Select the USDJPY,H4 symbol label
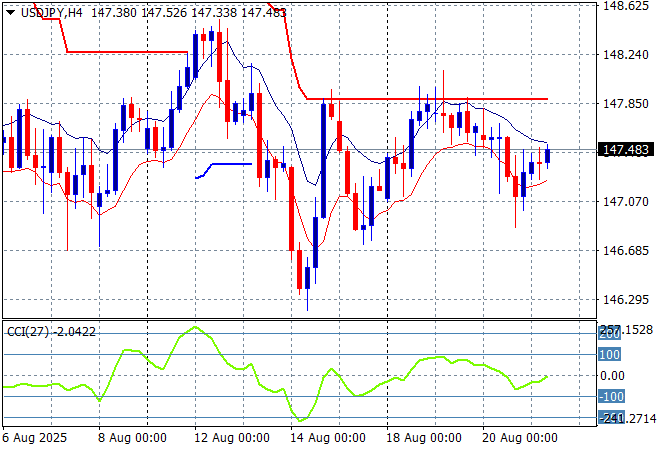Viewport: 660px width, 450px height. click(x=51, y=13)
